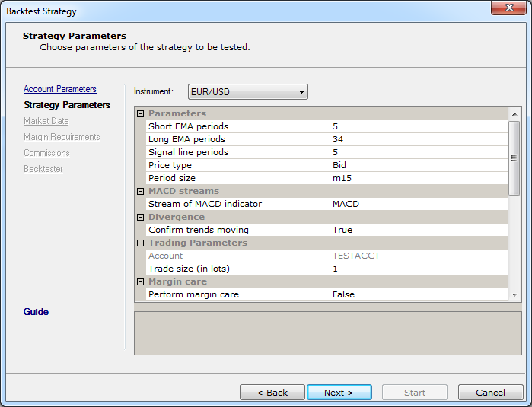Collapse the Parameters group
The height and width of the screenshot is (407, 532).
click(x=141, y=113)
